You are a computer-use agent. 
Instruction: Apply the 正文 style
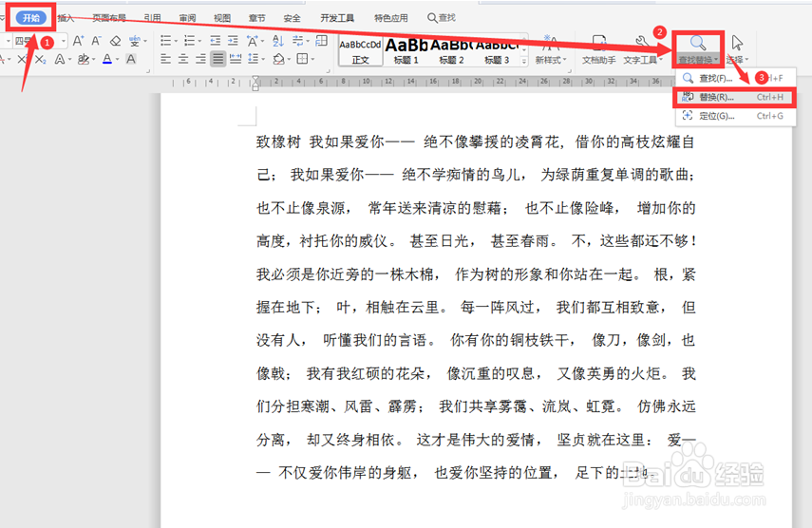[x=361, y=50]
